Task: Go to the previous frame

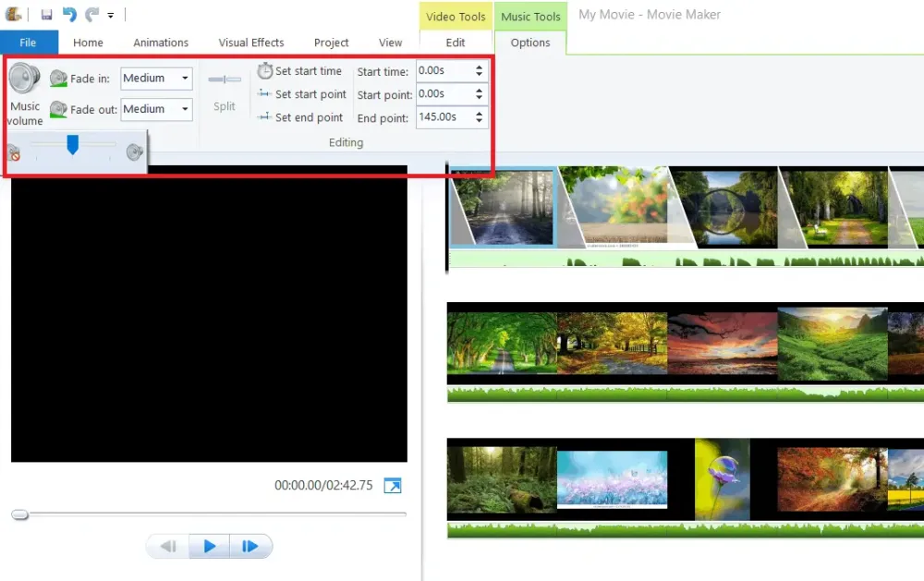Action: coord(168,546)
